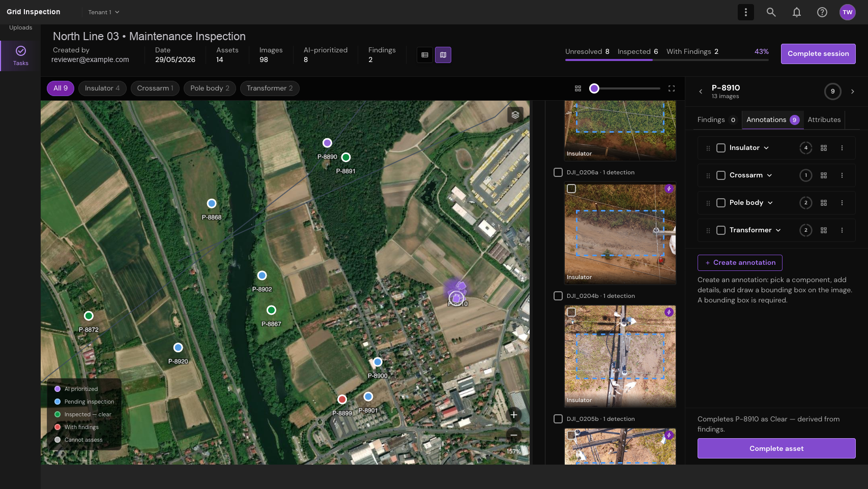Screen dimensions: 868x489
Task: Open the TW user avatar menu
Action: click(x=847, y=12)
